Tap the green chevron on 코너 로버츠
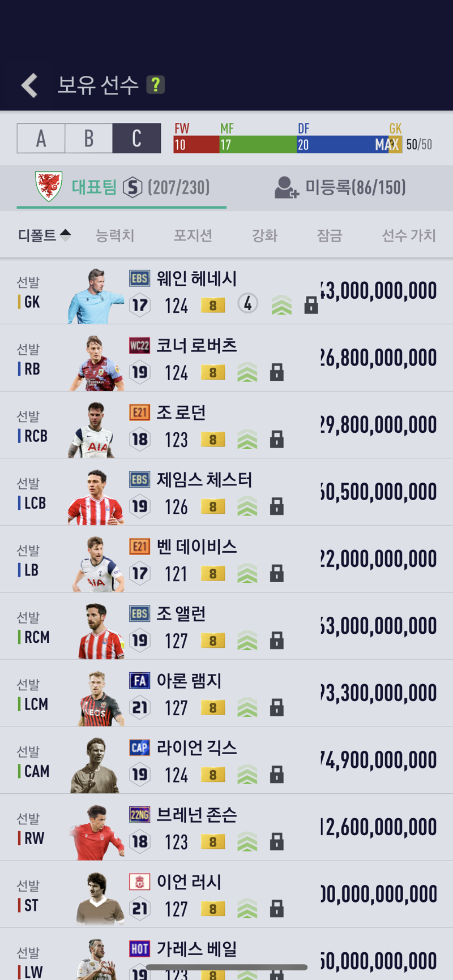The image size is (453, 980). click(x=247, y=372)
